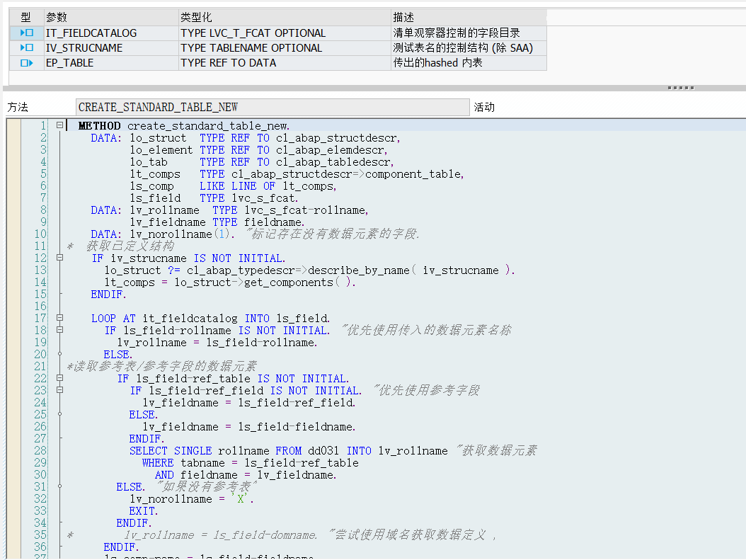Viewport: 746px width, 560px height.
Task: Select the IT_FIELDCATALOG parameter cell
Action: click(x=111, y=33)
